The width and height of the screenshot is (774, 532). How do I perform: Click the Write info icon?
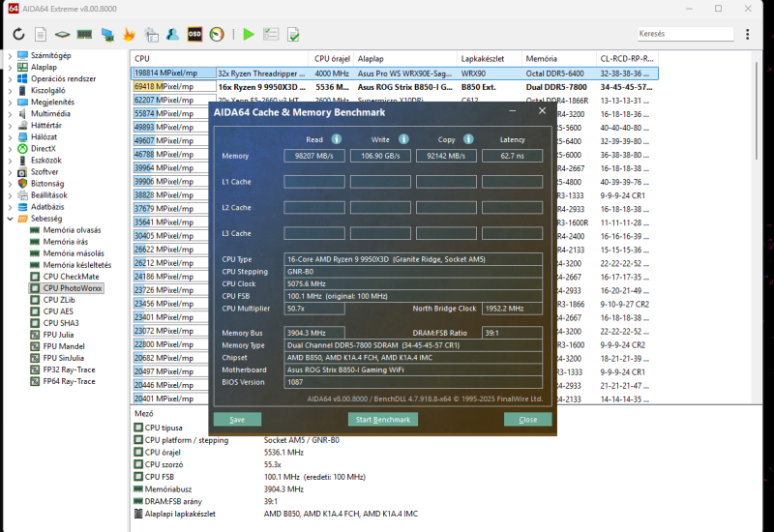click(x=403, y=139)
